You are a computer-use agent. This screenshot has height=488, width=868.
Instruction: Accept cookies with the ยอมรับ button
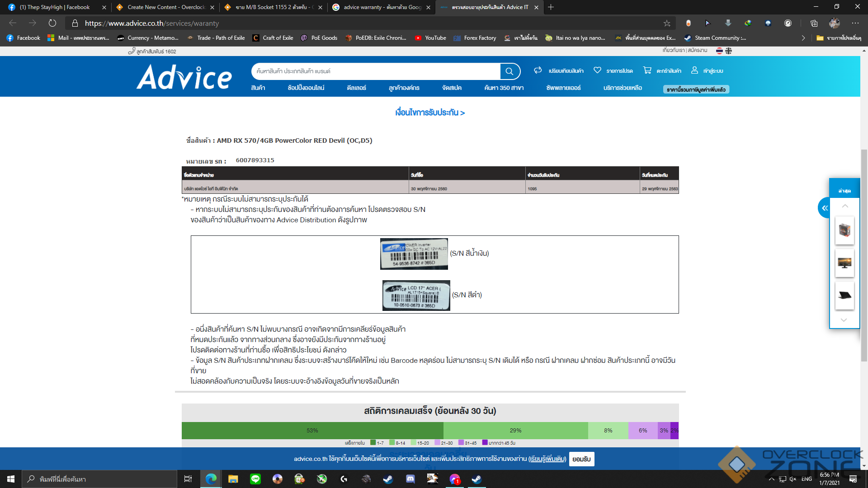pos(581,459)
